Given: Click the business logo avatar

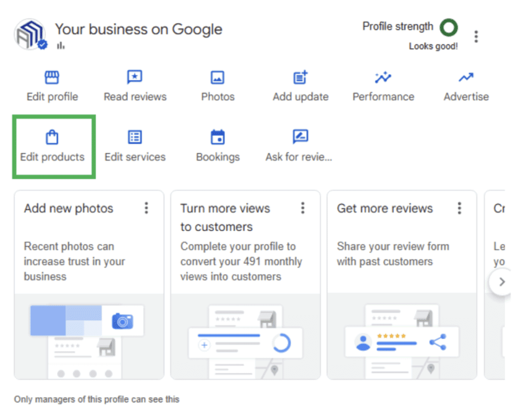Looking at the screenshot, I should click(30, 34).
